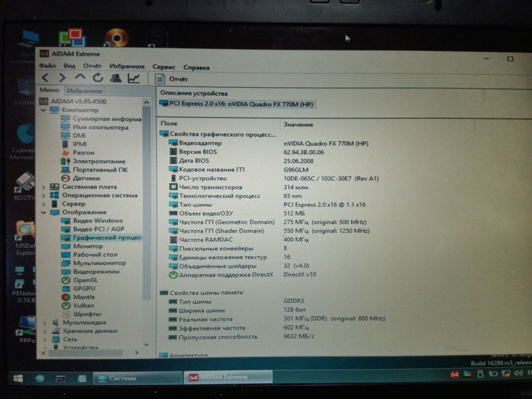
Task: Select the DMI tree item
Action: click(x=73, y=136)
